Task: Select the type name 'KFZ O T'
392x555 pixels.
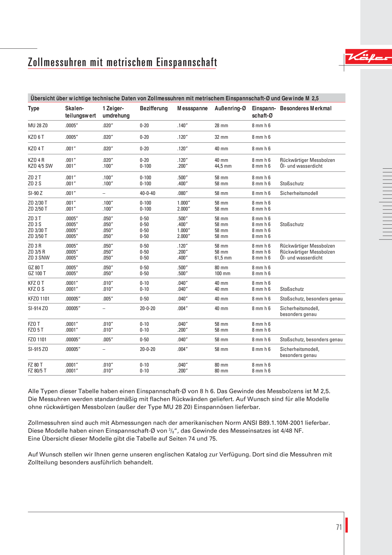Action: pyautogui.click(x=36, y=283)
